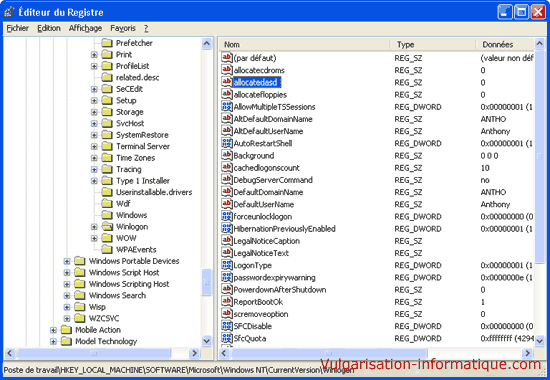
Task: Select the Tracing key
Action: (128, 169)
